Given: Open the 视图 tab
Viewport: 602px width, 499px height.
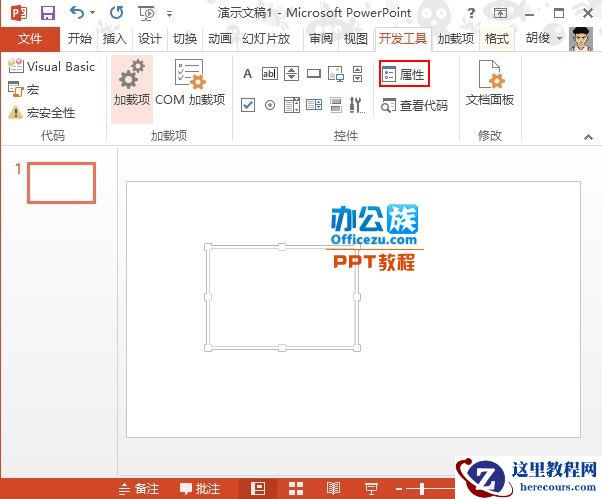Looking at the screenshot, I should pos(356,39).
